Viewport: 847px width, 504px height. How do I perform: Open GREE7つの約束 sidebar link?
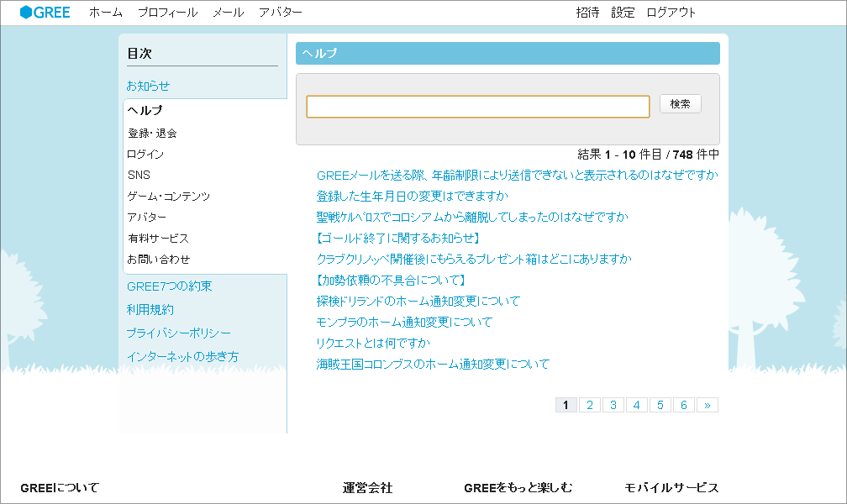[x=170, y=286]
